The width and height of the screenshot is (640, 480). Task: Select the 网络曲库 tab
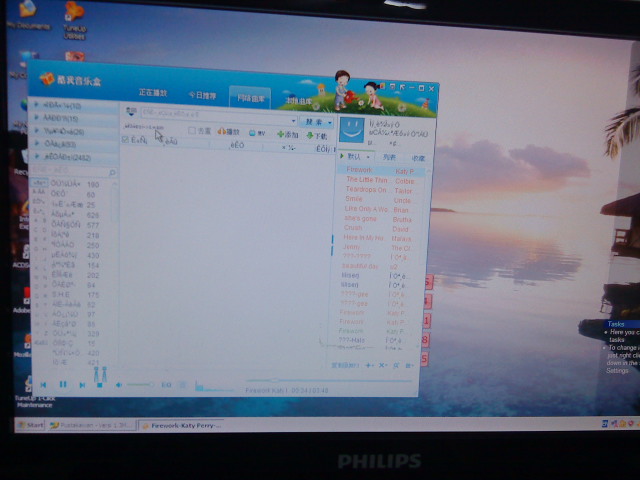[250, 98]
